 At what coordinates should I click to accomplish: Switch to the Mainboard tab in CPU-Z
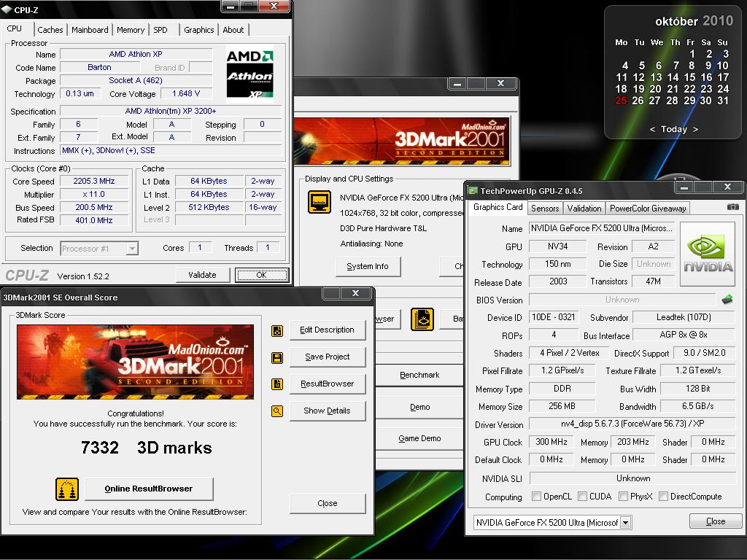coord(90,29)
